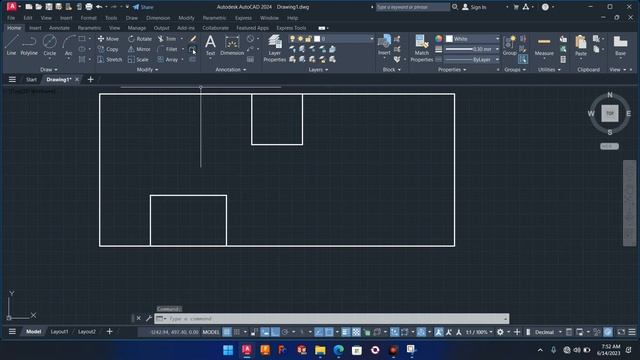Click the Save icon in quick access toolbar
Viewport: 640px width, 360px height.
(x=49, y=7)
